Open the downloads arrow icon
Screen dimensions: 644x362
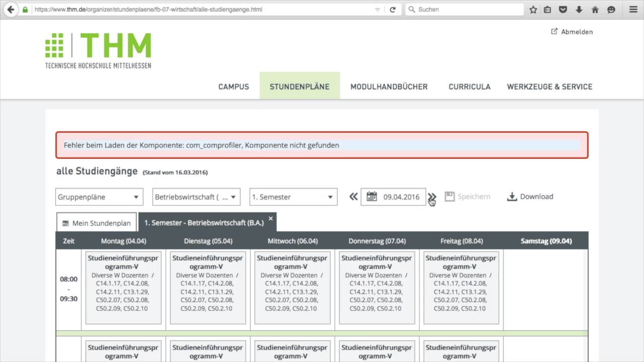pos(579,10)
